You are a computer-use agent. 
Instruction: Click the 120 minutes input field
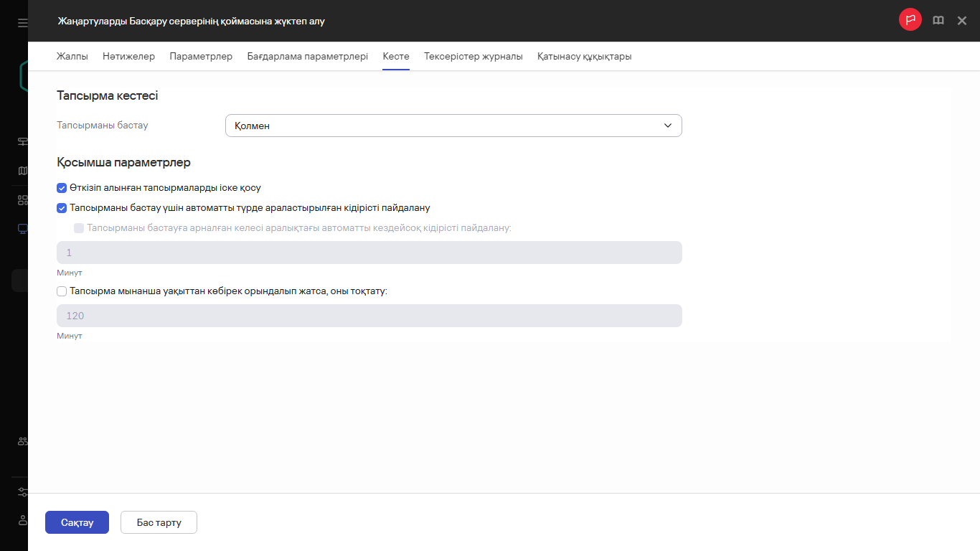369,316
